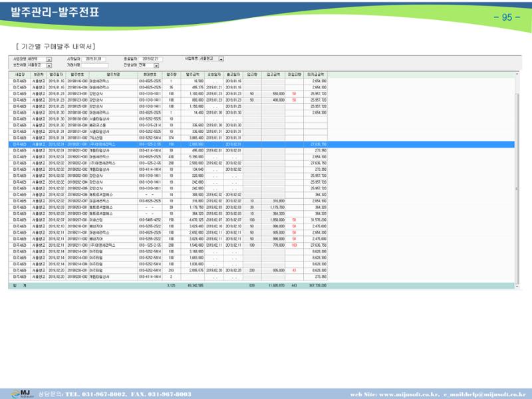
Task: Select order number 20190214-003
Action: [77, 258]
